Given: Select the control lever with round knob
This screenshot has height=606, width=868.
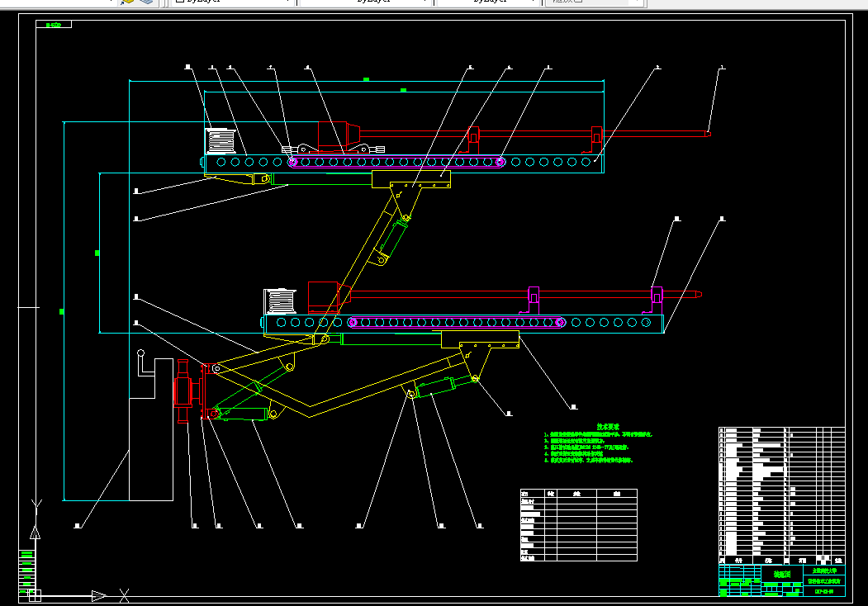Looking at the screenshot, I should point(146,363).
